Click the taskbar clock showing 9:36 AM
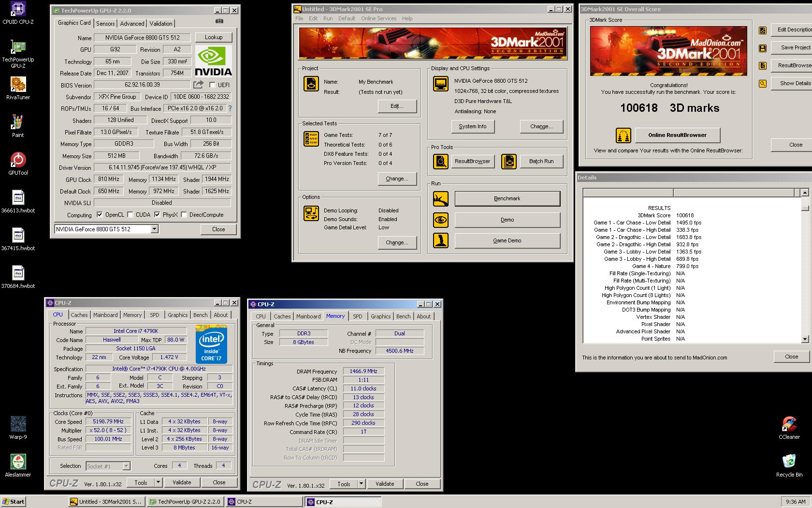Viewport: 812px width, 508px height. (796, 502)
